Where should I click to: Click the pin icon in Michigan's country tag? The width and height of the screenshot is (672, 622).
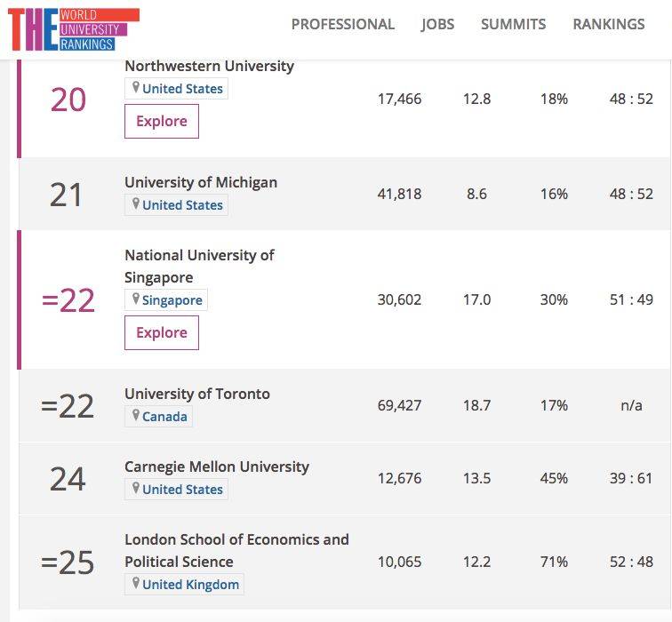point(136,204)
